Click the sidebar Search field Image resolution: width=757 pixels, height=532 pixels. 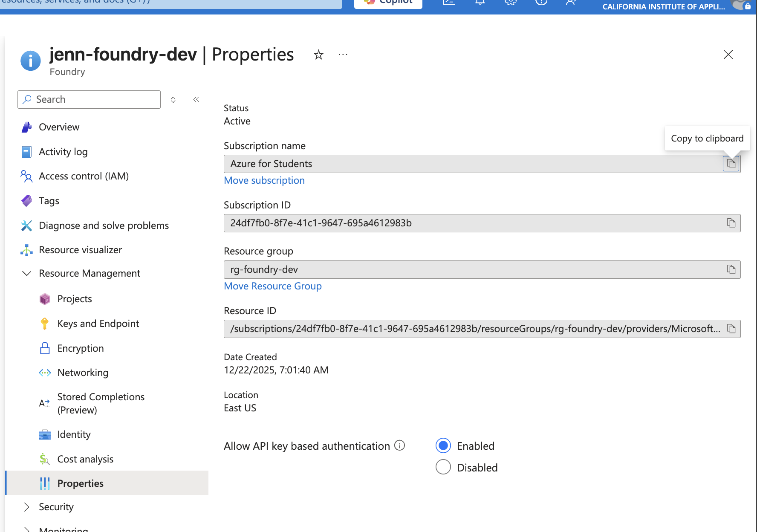(x=89, y=99)
